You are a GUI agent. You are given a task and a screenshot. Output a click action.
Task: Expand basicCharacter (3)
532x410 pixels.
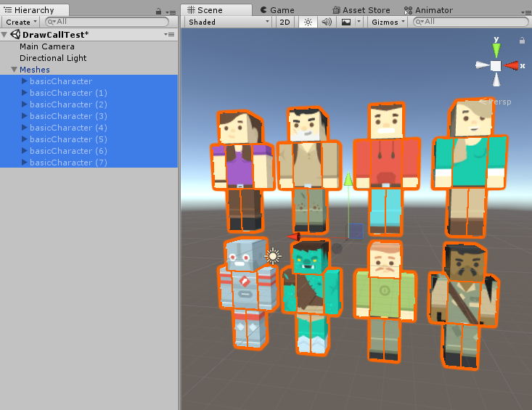25,116
